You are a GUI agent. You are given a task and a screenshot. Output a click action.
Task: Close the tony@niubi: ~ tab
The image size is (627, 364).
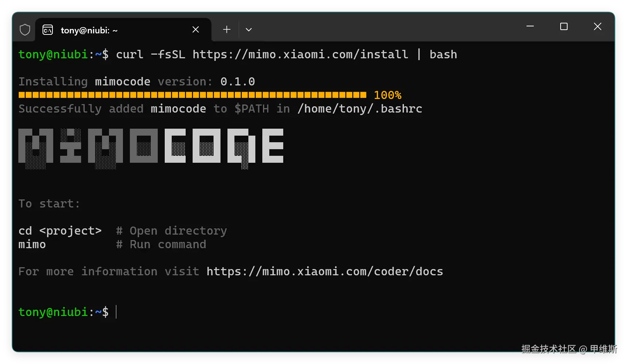(196, 30)
